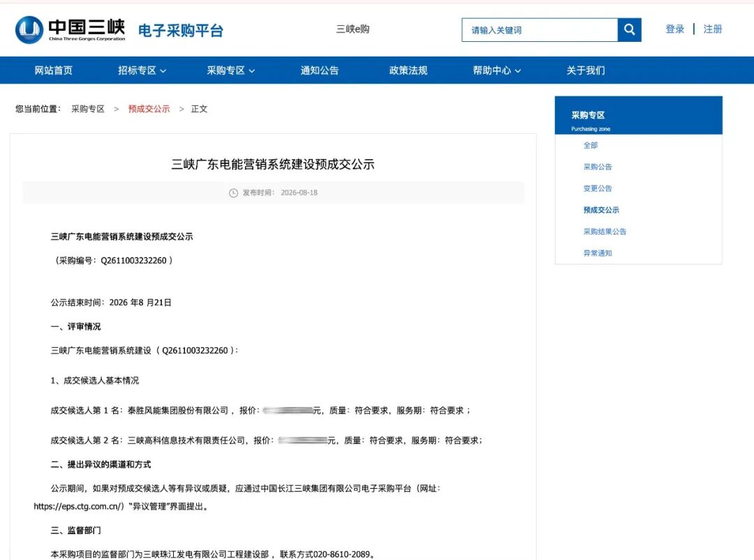Click the 一、评审情况 heading
The height and width of the screenshot is (560, 754).
pos(75,327)
